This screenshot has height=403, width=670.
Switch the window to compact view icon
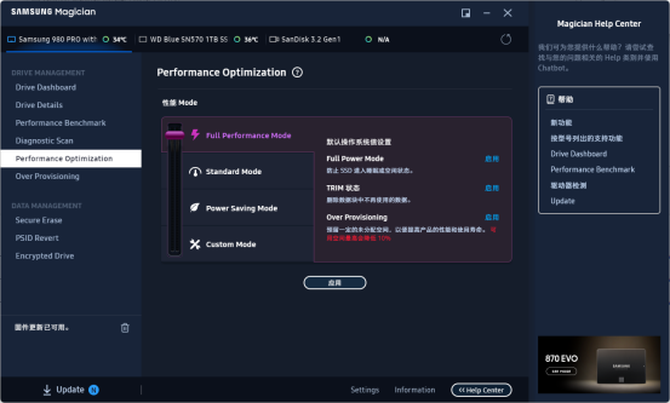point(466,13)
